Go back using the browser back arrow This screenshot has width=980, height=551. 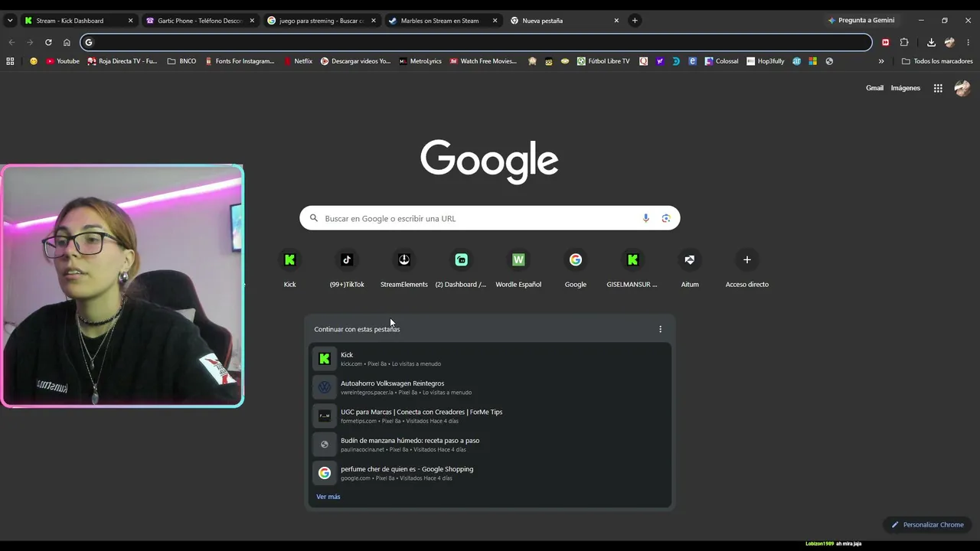11,42
